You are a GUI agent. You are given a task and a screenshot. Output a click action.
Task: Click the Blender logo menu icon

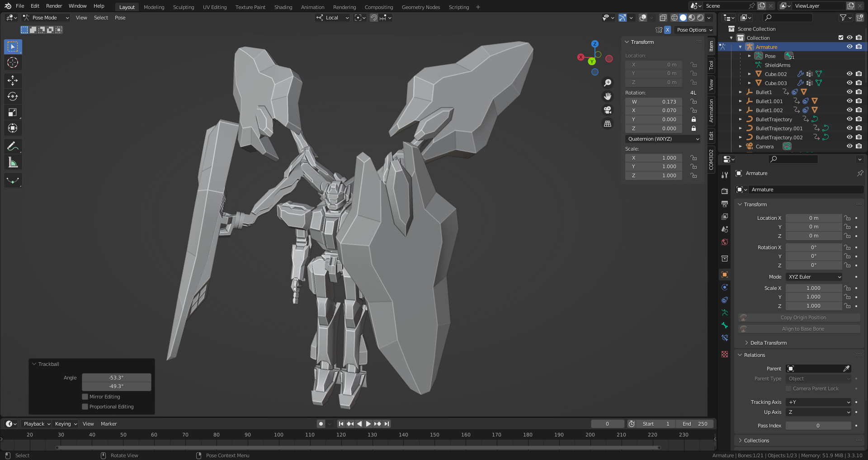(x=8, y=6)
